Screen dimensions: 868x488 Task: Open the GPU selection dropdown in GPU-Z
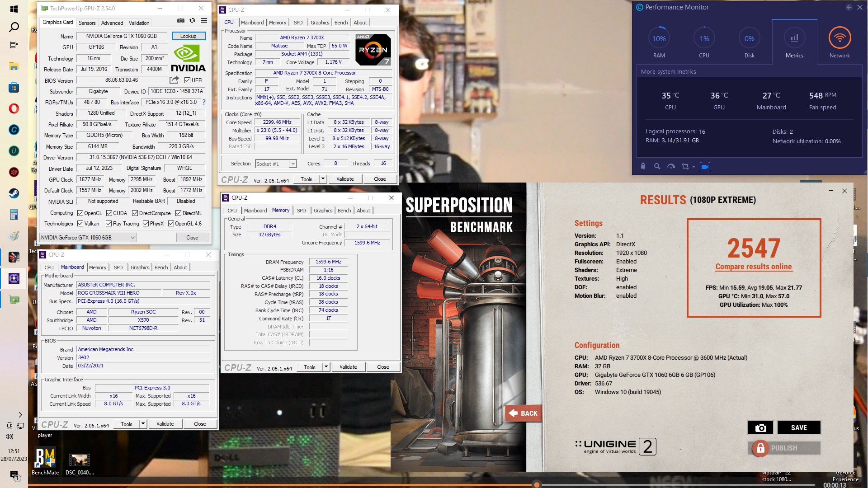coord(88,237)
